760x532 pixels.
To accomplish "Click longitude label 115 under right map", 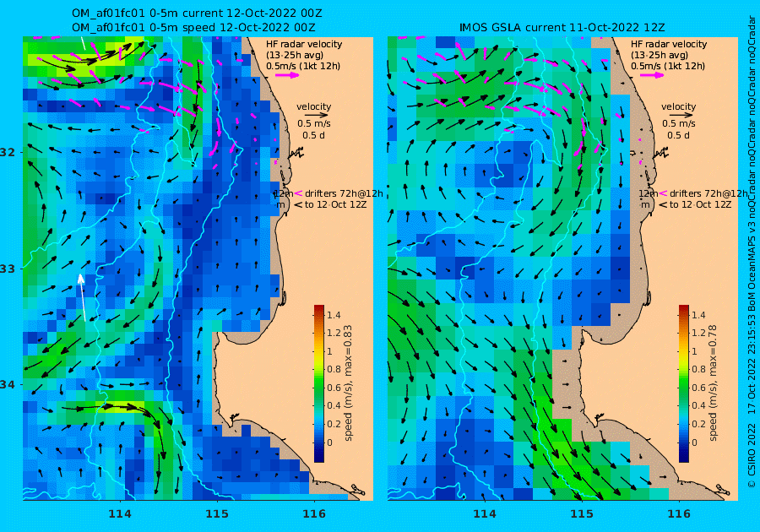I will (581, 514).
